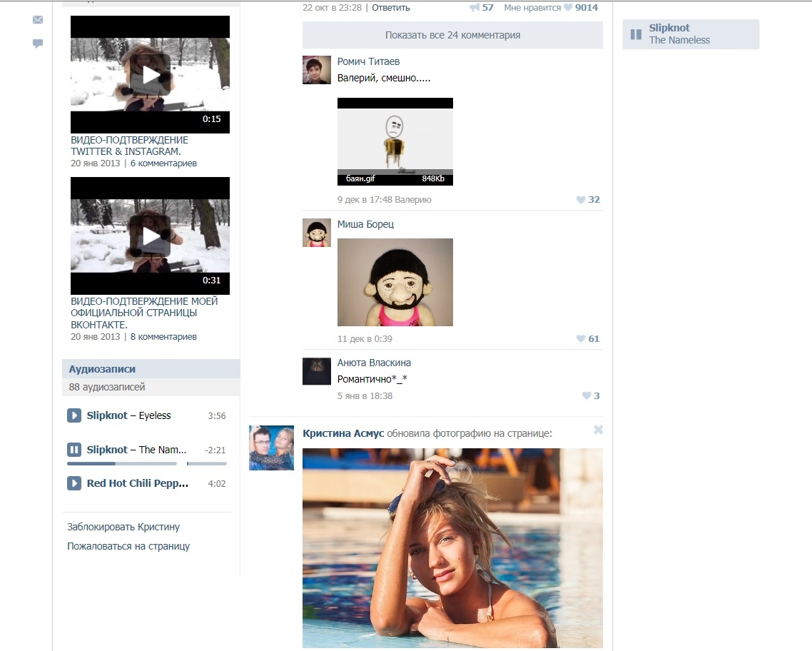Open the Анюта Власкина name link
The height and width of the screenshot is (651, 812).
(x=374, y=363)
